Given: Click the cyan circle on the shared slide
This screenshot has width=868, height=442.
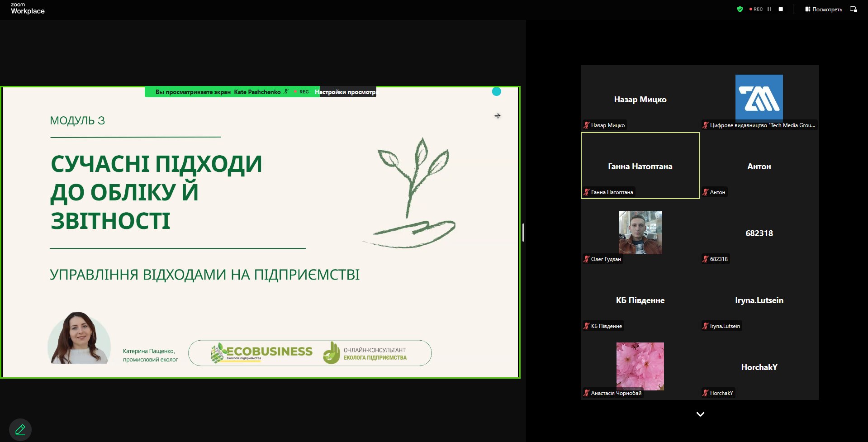Looking at the screenshot, I should (x=496, y=91).
